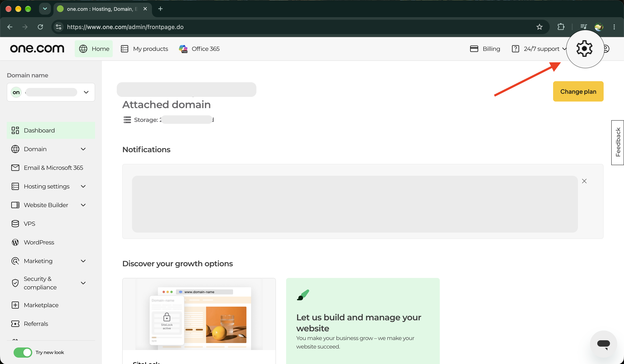The width and height of the screenshot is (624, 364).
Task: Click the Billing card icon
Action: coord(474,49)
